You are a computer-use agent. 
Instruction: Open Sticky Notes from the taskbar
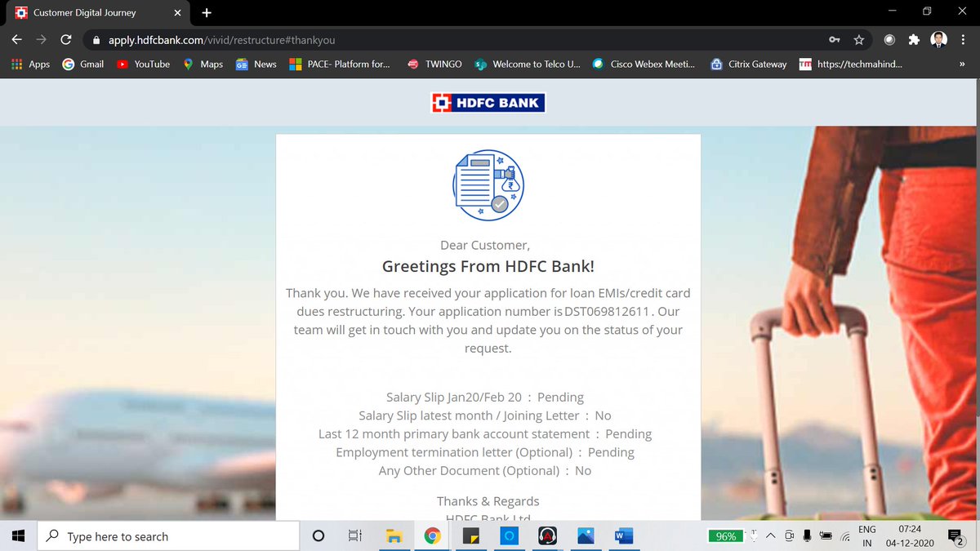(470, 536)
